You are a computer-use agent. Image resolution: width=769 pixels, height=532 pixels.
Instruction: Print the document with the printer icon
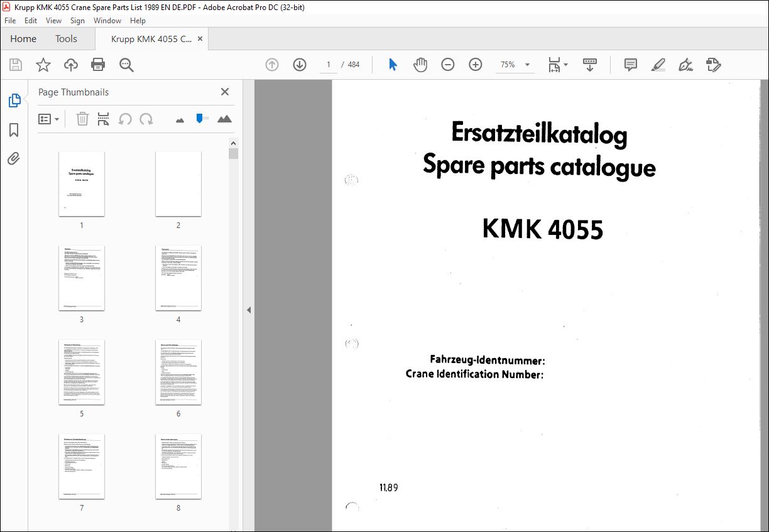(98, 65)
